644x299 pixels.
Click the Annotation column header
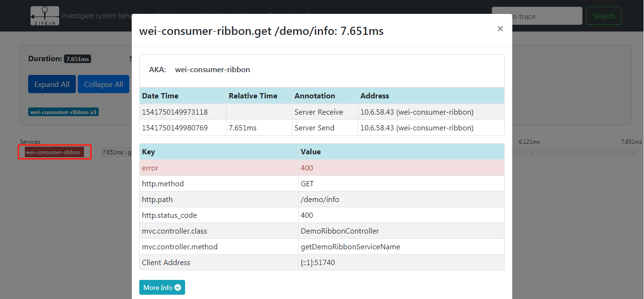[x=325, y=96]
